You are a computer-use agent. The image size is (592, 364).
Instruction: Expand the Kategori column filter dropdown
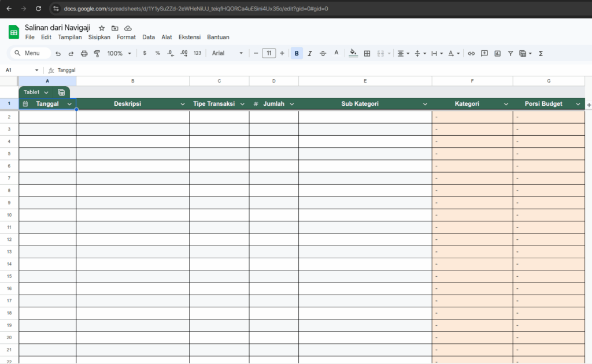(x=506, y=104)
